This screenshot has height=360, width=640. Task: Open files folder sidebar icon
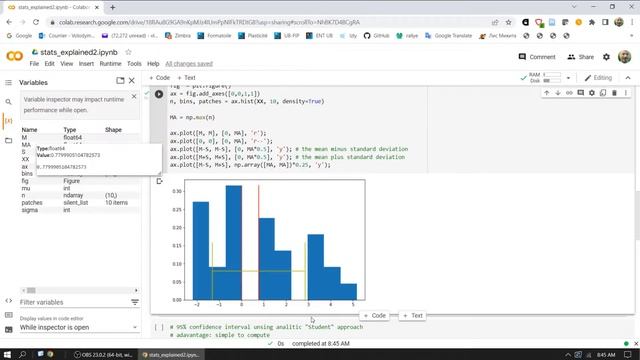[8, 140]
